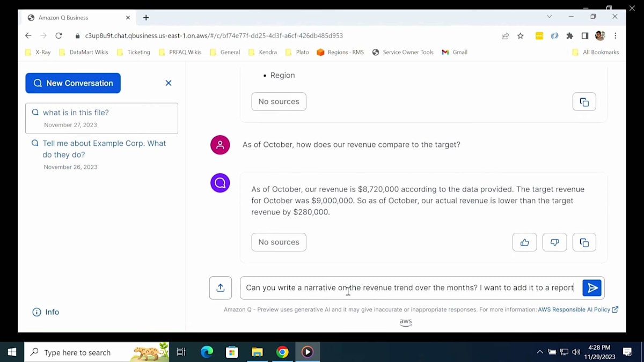Open the All Bookmarks folder

(596, 52)
